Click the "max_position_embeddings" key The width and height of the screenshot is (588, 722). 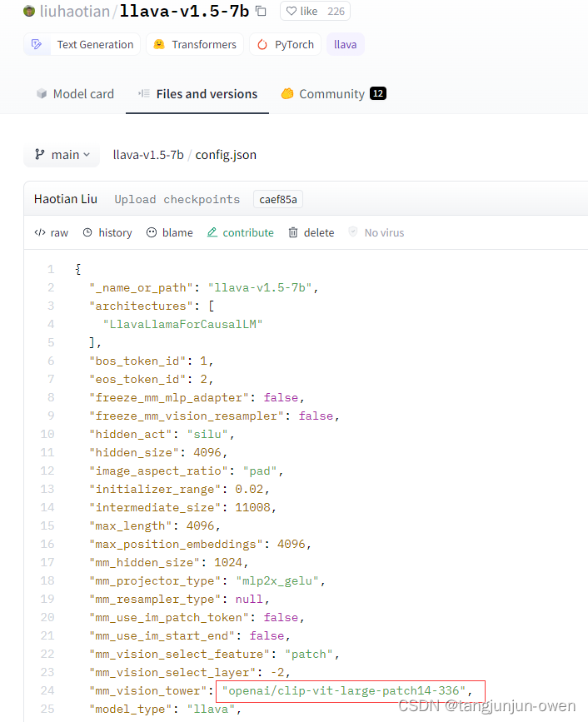(x=176, y=545)
